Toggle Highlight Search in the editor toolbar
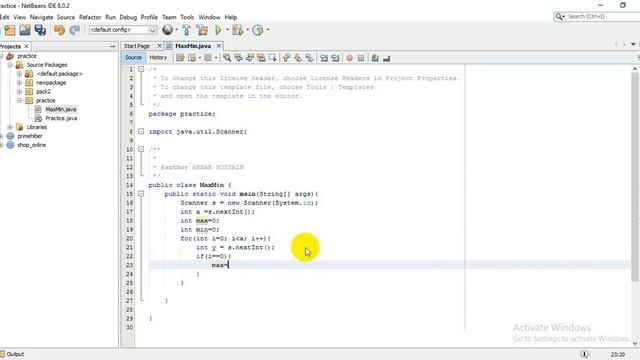640x360 pixels. click(x=261, y=58)
